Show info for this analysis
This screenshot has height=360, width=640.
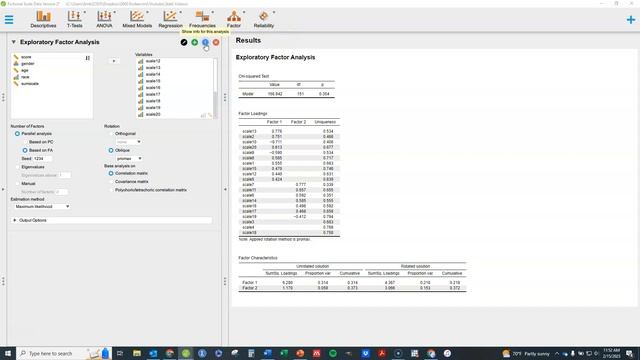205,42
